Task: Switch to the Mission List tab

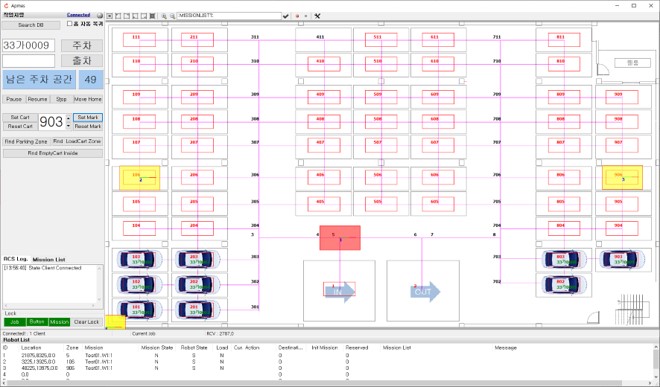Action: click(49, 259)
